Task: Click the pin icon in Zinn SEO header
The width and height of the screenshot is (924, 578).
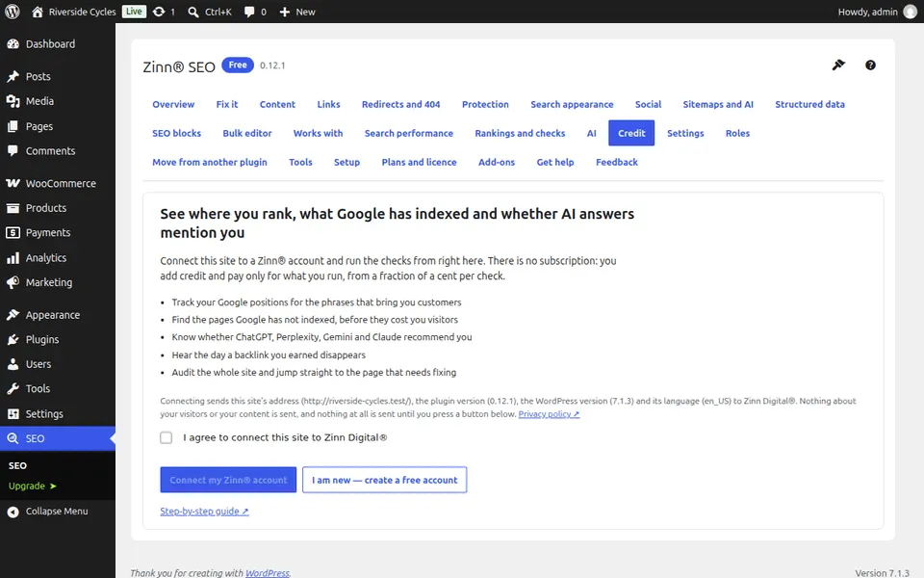Action: click(x=838, y=65)
